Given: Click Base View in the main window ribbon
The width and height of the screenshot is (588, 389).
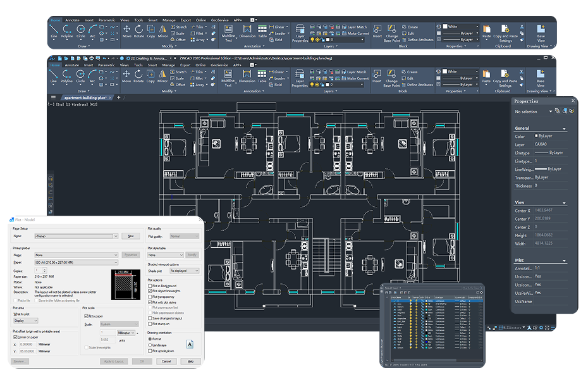Looking at the screenshot, I should (541, 78).
